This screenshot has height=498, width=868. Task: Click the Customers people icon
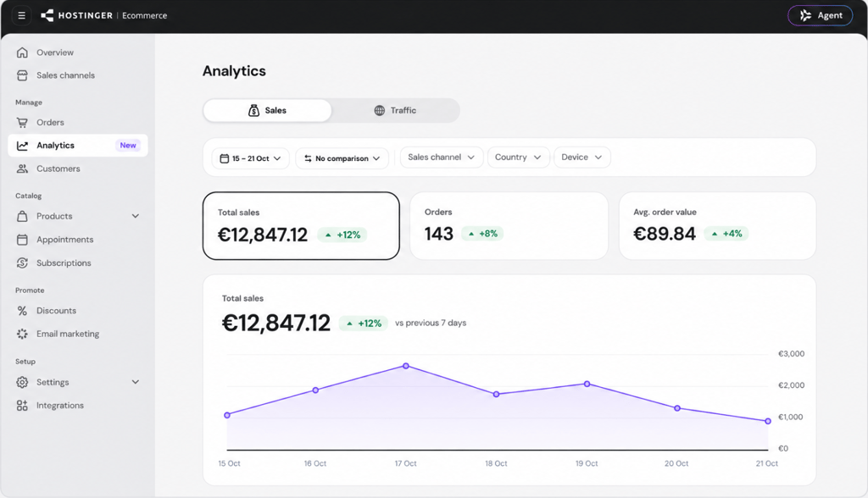(22, 169)
